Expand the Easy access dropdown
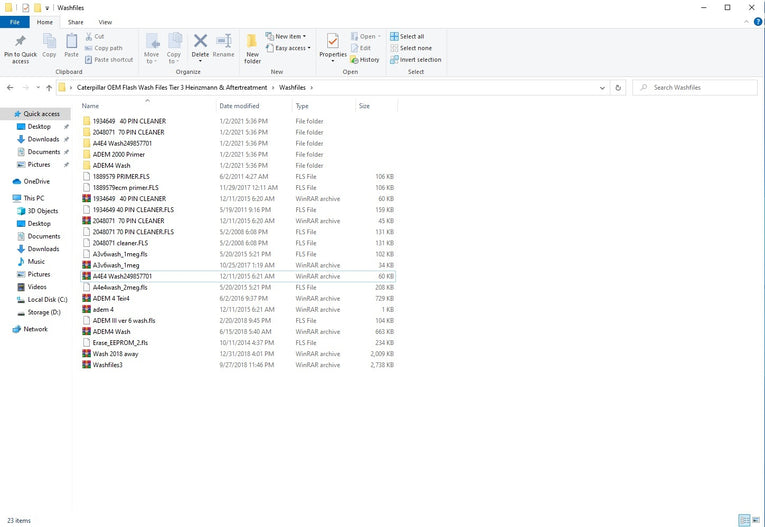The image size is (765, 527). (x=292, y=48)
